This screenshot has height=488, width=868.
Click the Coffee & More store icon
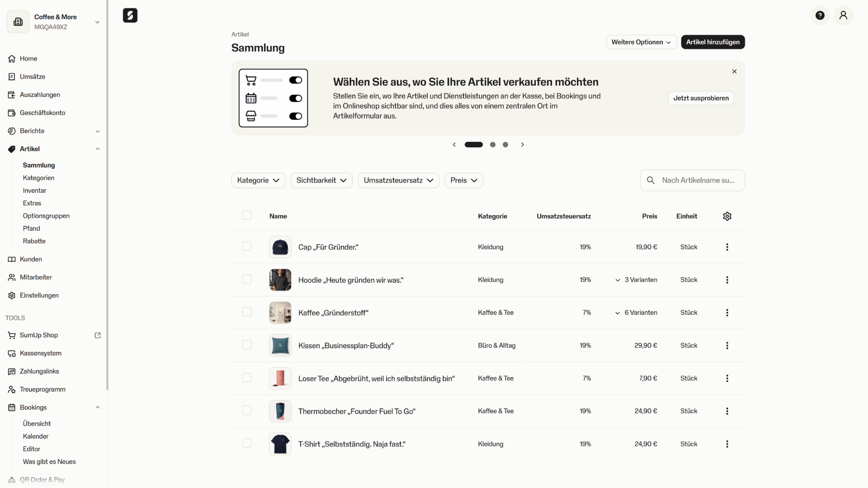pyautogui.click(x=18, y=22)
